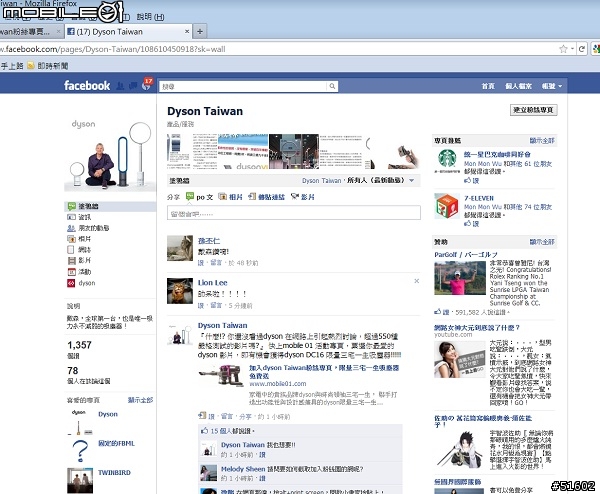Screen dimensions: 600x494
Task: Choose the po post share option
Action: (x=199, y=197)
